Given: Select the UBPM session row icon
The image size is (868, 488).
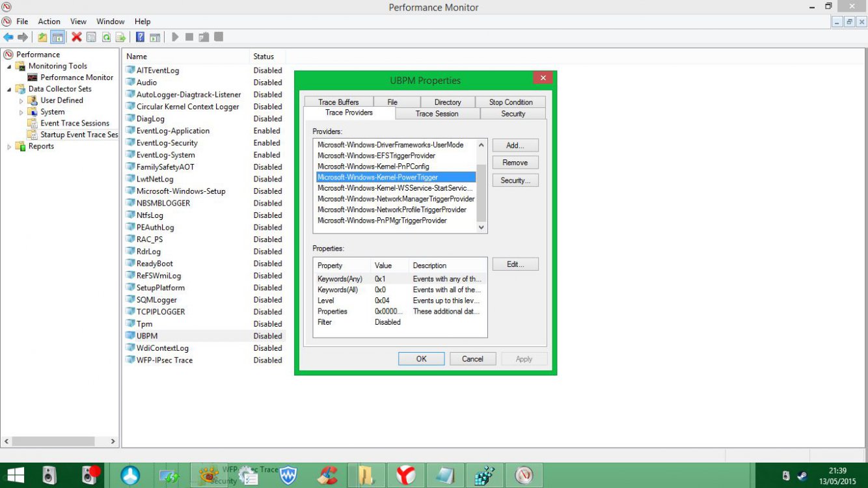Looking at the screenshot, I should pos(130,336).
